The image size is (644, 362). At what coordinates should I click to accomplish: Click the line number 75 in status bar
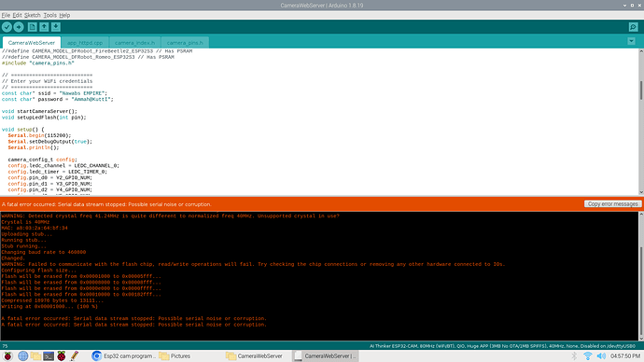pyautogui.click(x=5, y=346)
